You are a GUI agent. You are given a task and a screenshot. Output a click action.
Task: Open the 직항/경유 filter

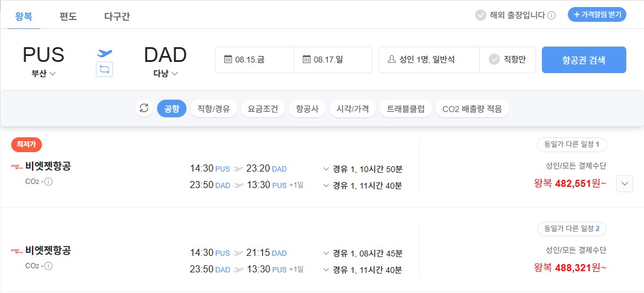click(x=214, y=108)
